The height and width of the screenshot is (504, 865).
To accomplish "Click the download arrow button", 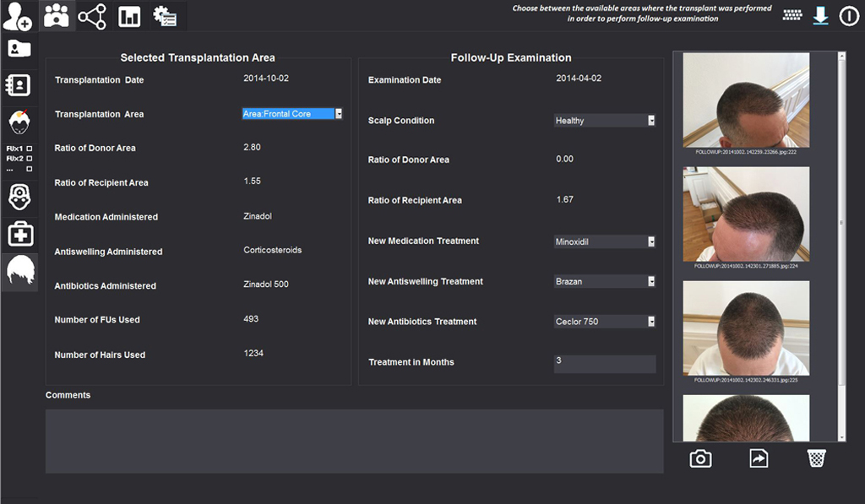I will [820, 16].
